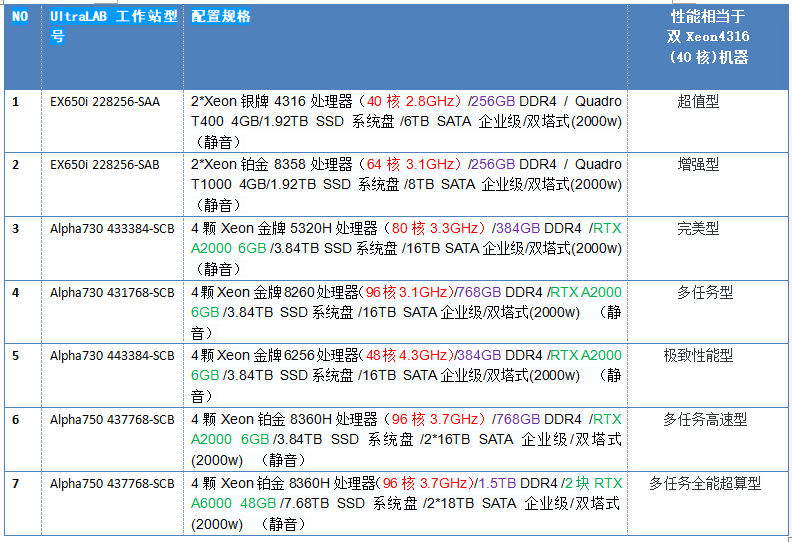Click '/7.68TB SSD' text in row 7
Viewport: 792px width, 542px height.
click(322, 504)
